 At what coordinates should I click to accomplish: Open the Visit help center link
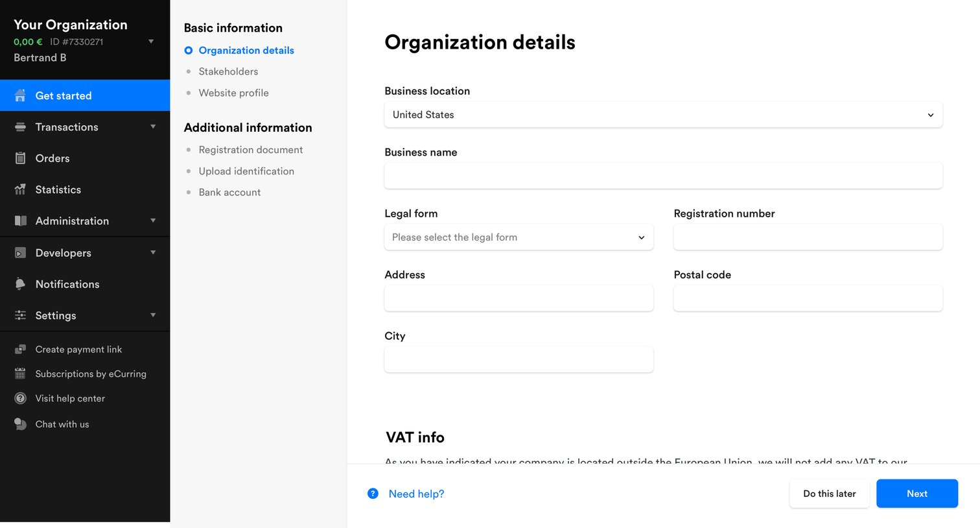[70, 398]
